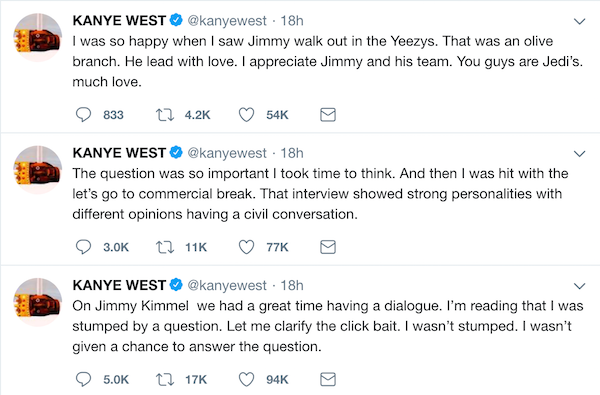Open @kanyewest handle in the second tweet
This screenshot has height=395, width=600.
point(227,153)
